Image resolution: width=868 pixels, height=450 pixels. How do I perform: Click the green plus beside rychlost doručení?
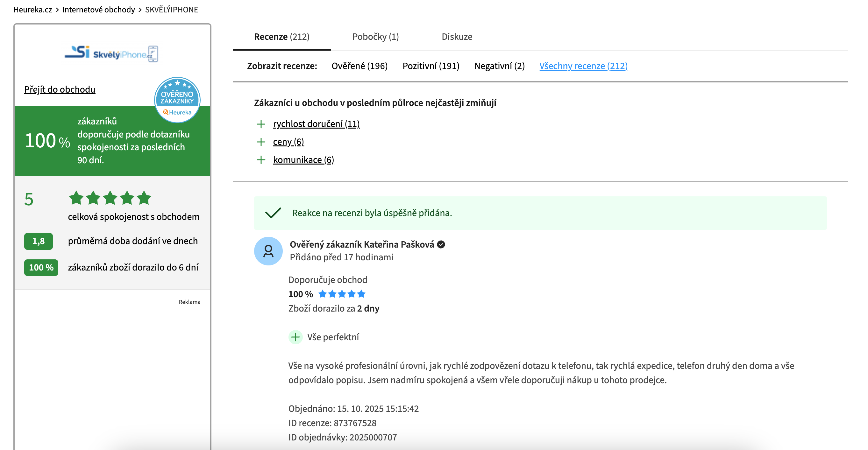tap(261, 124)
